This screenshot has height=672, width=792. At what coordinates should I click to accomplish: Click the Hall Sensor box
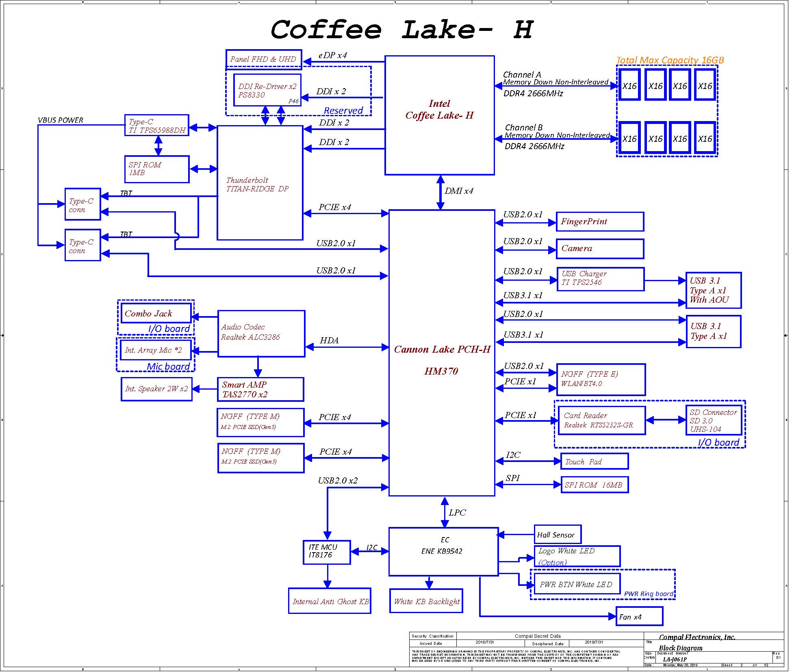557,534
